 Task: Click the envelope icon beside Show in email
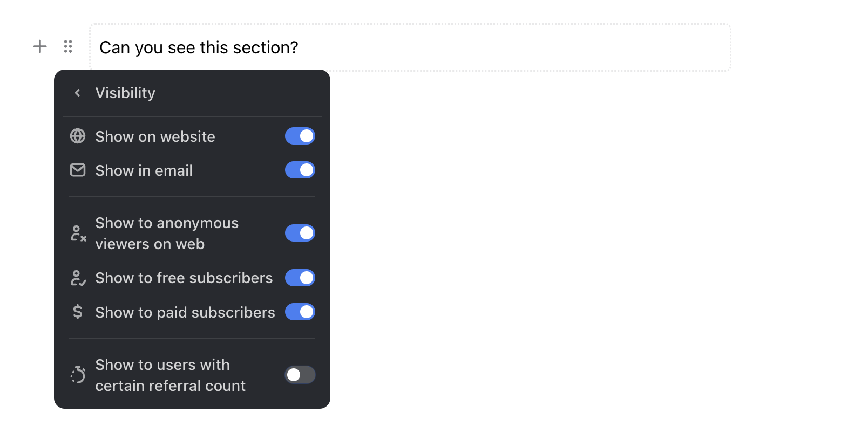[x=78, y=170]
